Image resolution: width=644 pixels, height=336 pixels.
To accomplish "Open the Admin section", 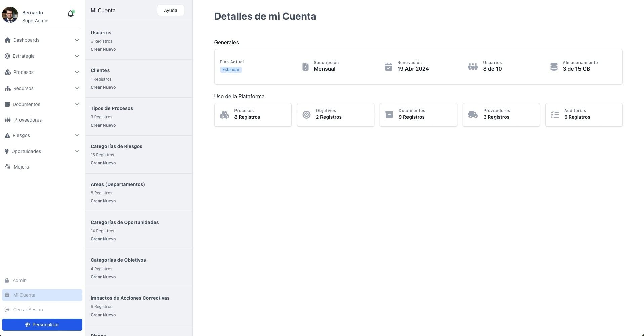I will (42, 280).
